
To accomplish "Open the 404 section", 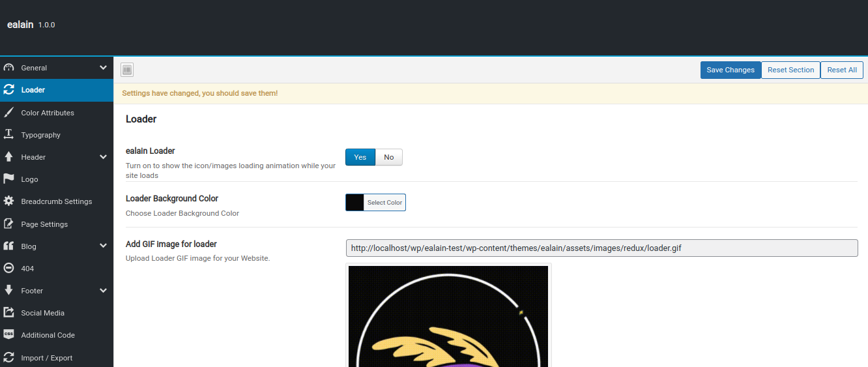I will [x=57, y=268].
